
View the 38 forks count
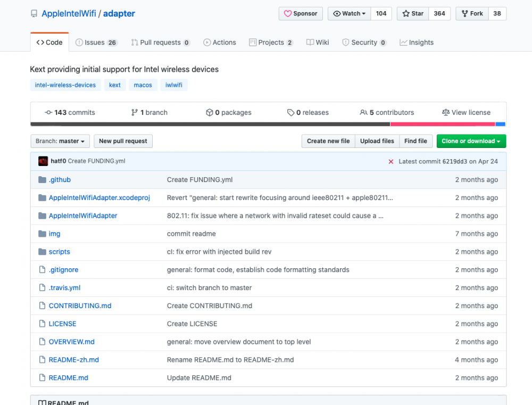pos(497,14)
